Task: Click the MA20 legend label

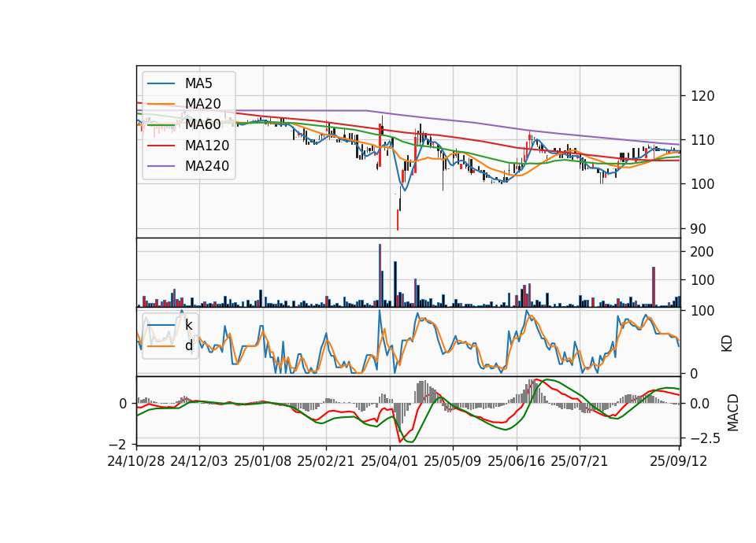Action: tap(203, 104)
